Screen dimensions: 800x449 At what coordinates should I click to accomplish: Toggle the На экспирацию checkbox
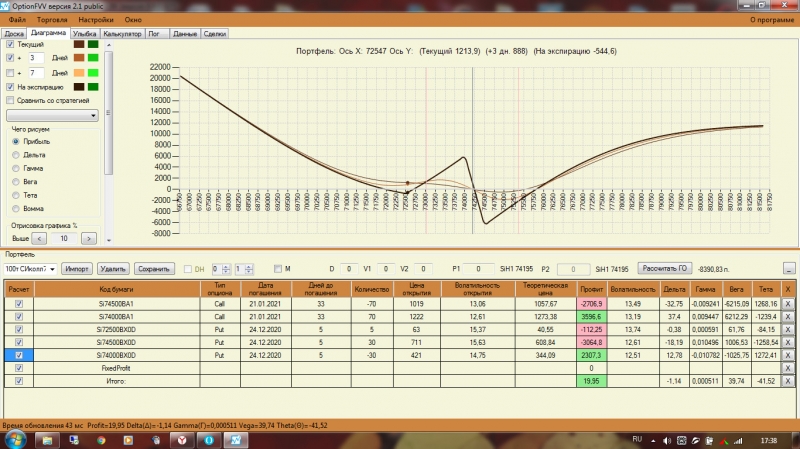point(10,87)
